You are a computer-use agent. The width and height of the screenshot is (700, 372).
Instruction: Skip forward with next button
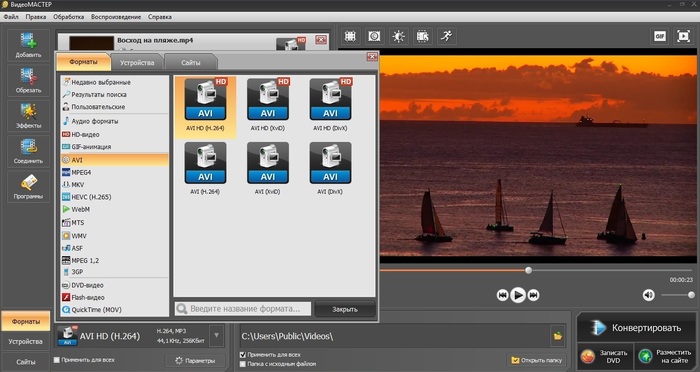(533, 295)
